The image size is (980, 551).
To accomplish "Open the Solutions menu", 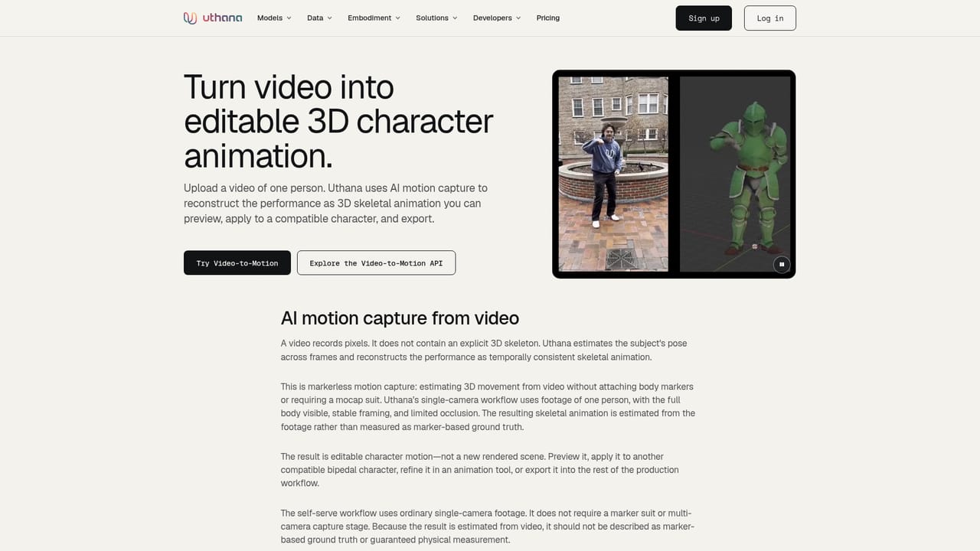I will [436, 18].
